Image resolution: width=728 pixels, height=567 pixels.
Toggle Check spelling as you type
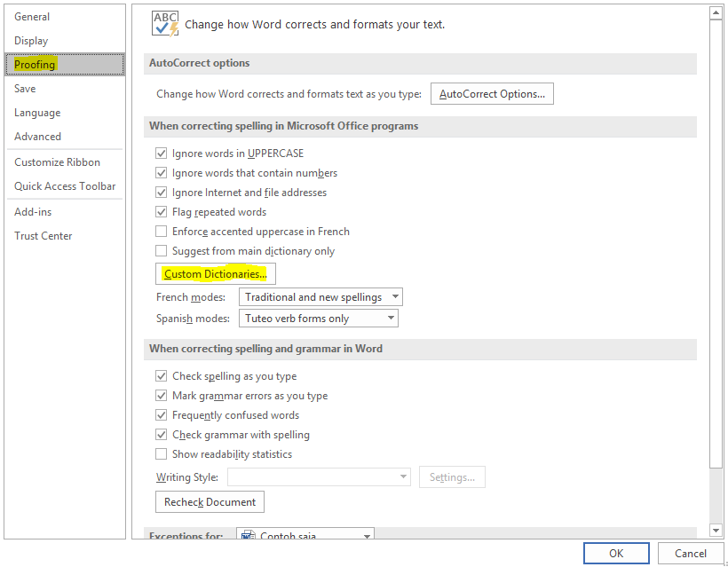pos(161,376)
